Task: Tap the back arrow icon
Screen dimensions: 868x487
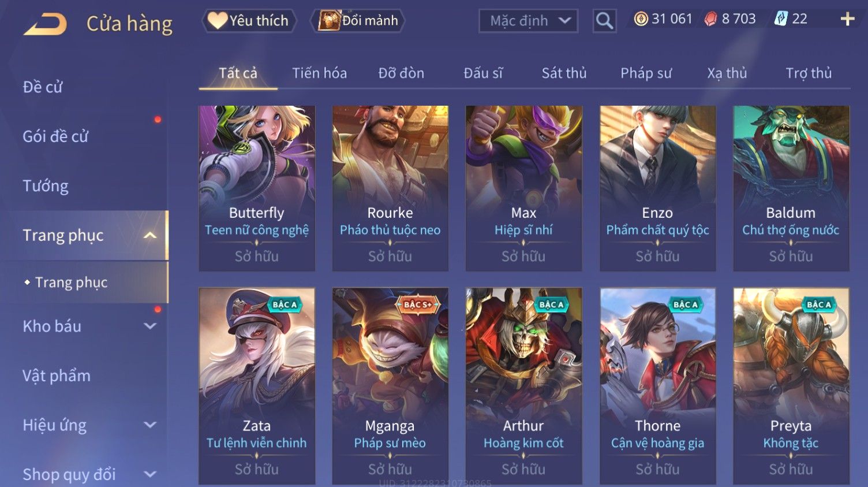Action: (45, 24)
